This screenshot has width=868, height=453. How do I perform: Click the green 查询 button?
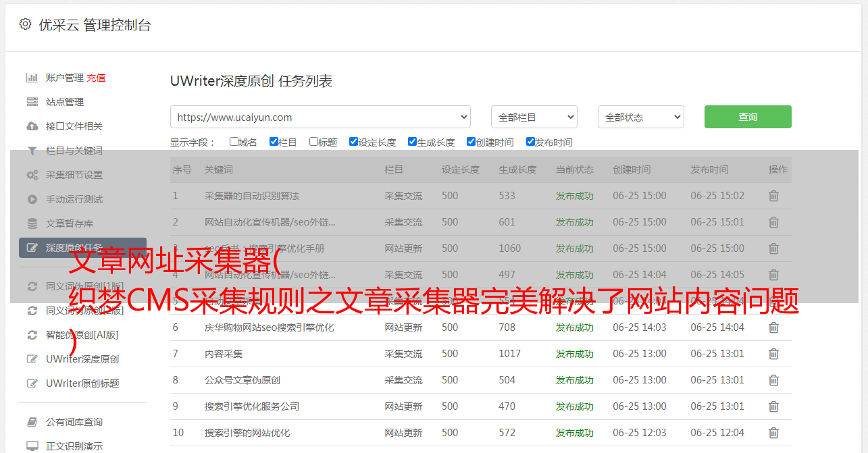tap(747, 117)
